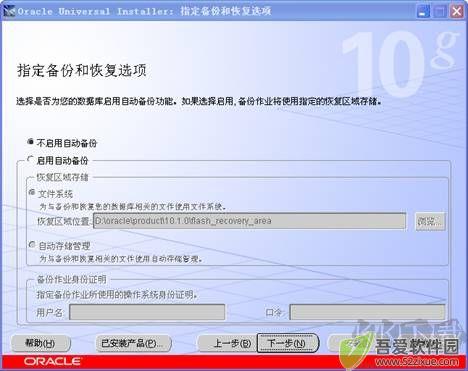This screenshot has width=468, height=371.
Task: Select the 不启用自动备份 radio button
Action: click(x=31, y=142)
